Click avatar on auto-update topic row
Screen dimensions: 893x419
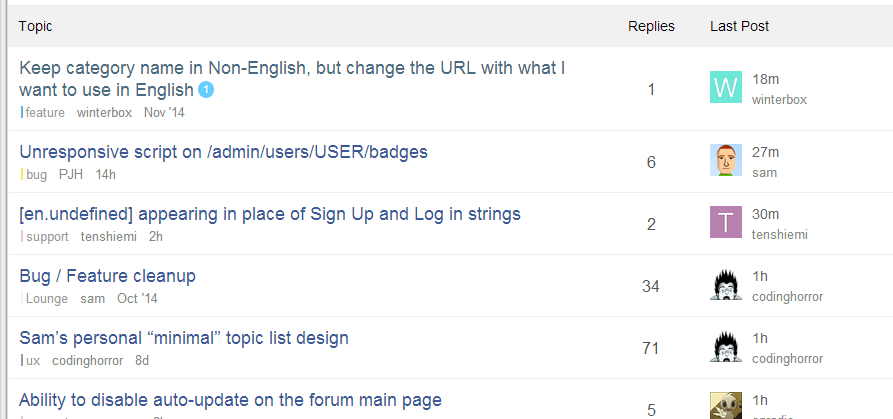point(726,405)
